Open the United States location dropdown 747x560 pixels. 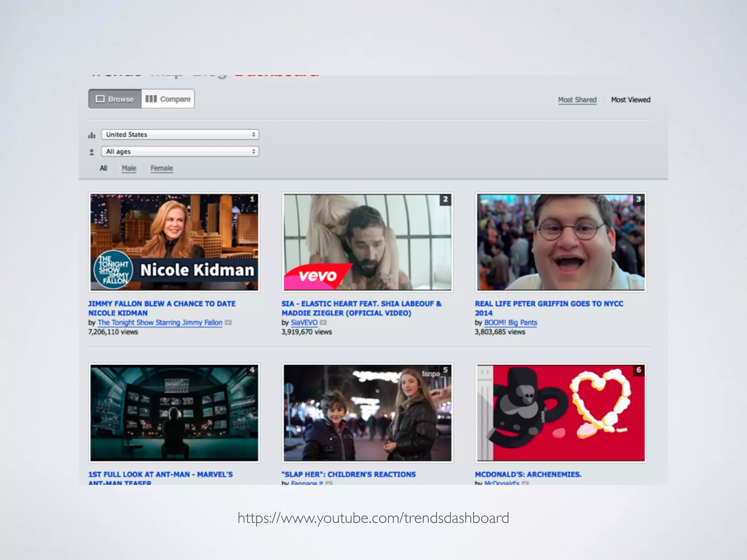(x=180, y=135)
